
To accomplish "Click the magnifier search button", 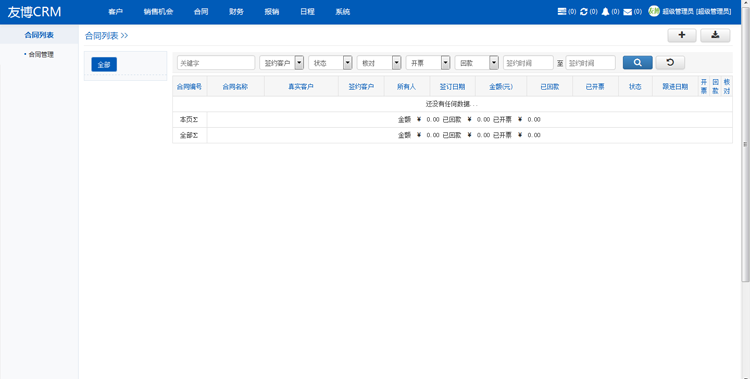I will pos(638,63).
